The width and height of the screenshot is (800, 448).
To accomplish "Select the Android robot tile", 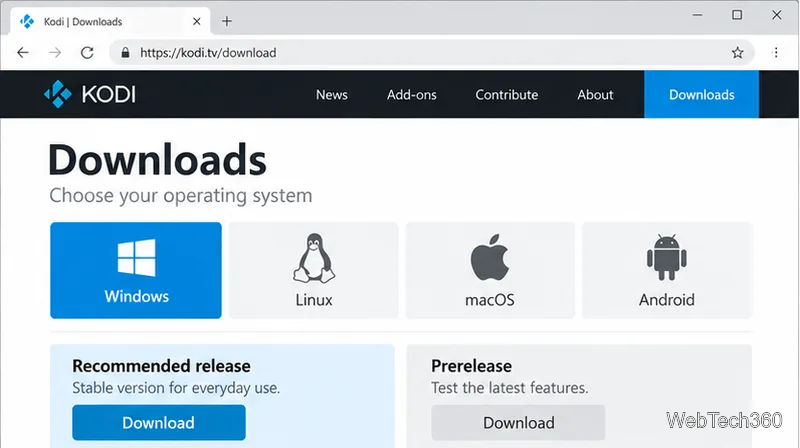I will 667,270.
